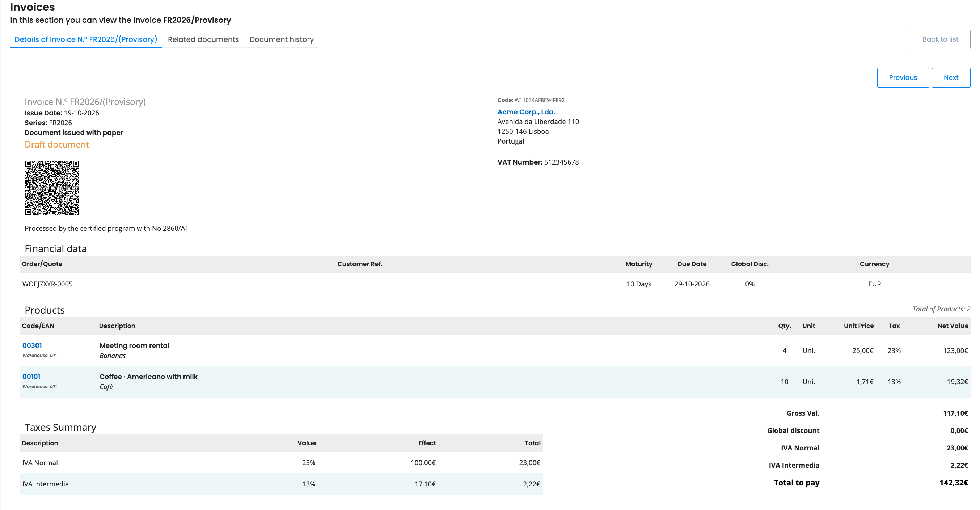The height and width of the screenshot is (510, 980).
Task: Click the Net Value column header
Action: pos(952,326)
